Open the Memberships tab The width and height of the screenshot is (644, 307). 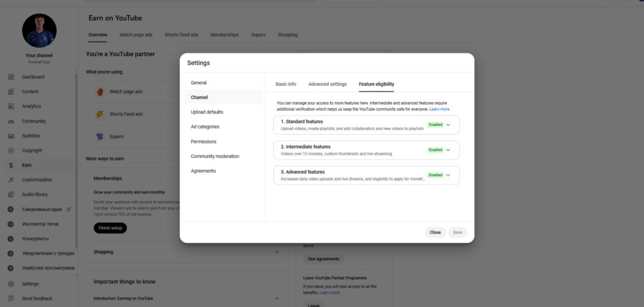224,35
